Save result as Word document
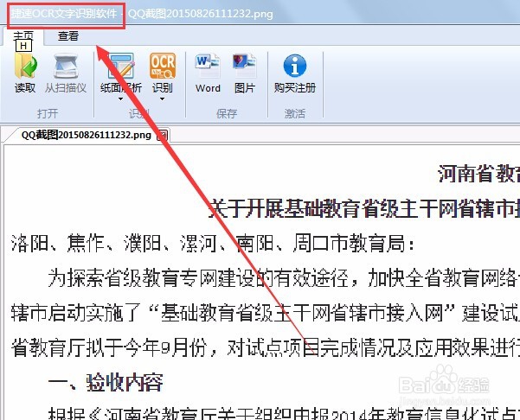The width and height of the screenshot is (520, 420). 208,73
